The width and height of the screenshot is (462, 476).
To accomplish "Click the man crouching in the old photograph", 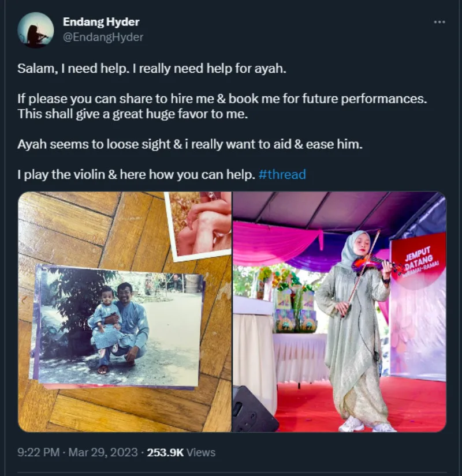I will [127, 323].
